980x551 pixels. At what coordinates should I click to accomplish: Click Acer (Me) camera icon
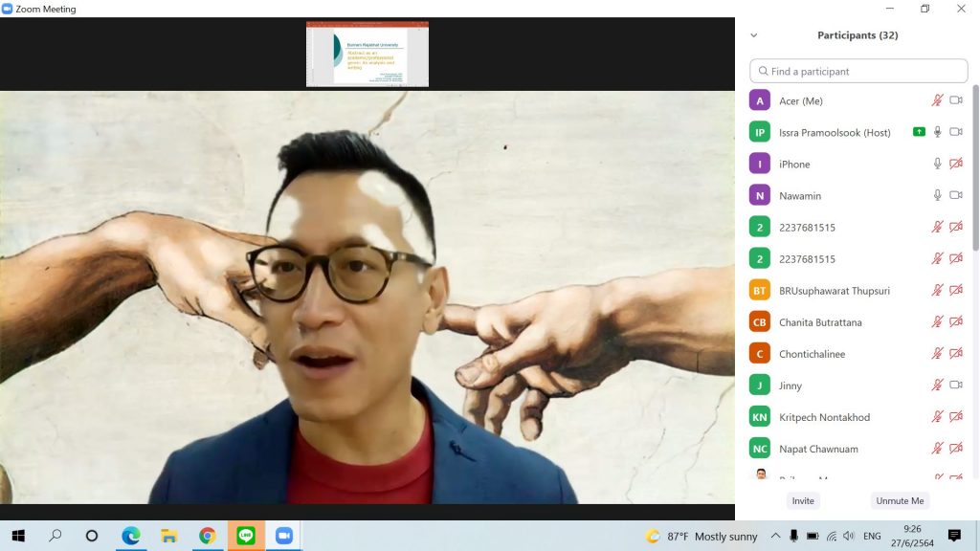coord(956,99)
